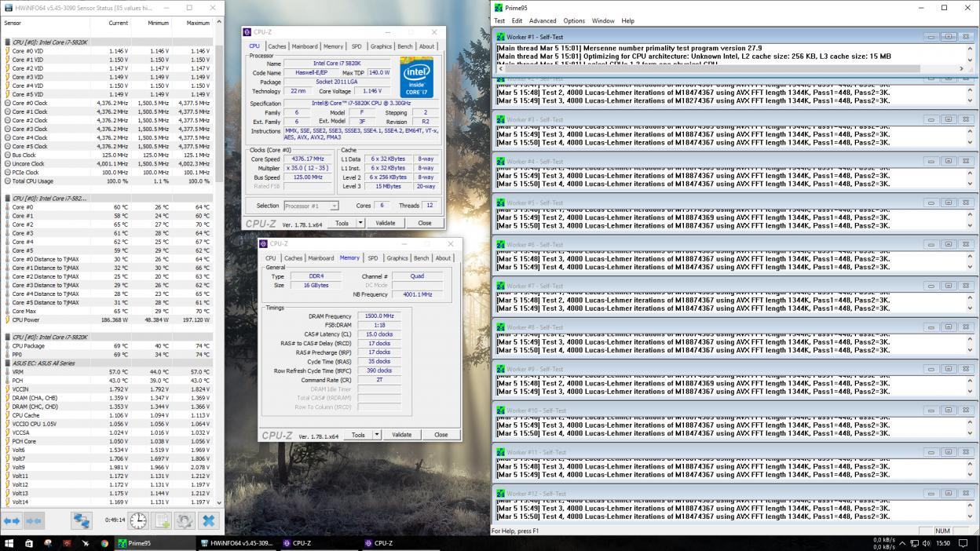980x551 pixels.
Task: Open HWiNFO sensor settings gear icon
Action: tap(185, 520)
